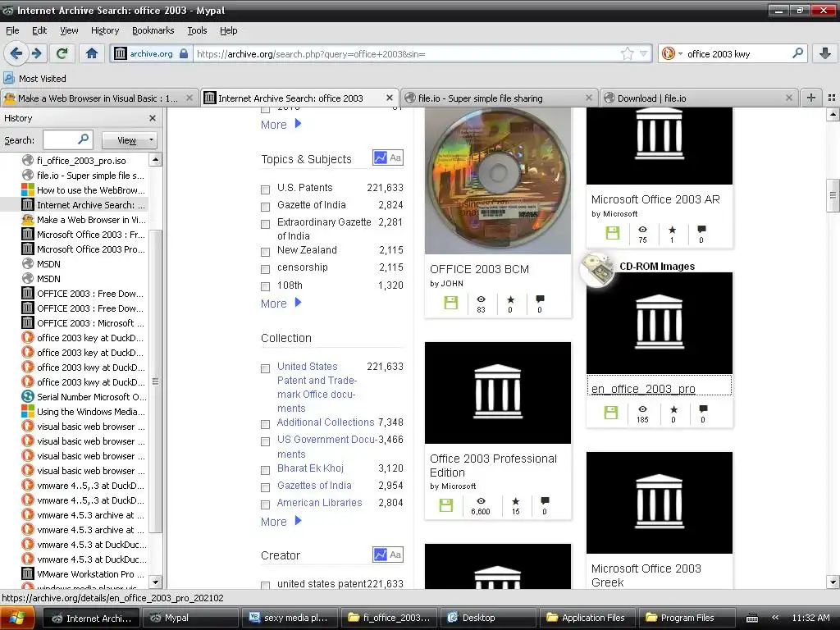Check the censorship topic filter
Viewport: 840px width, 630px height.
click(265, 268)
